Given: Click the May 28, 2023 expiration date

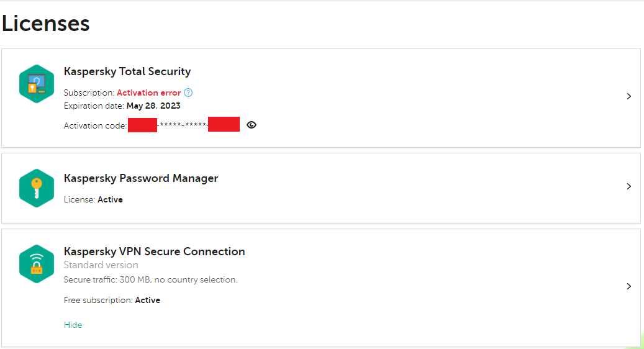Looking at the screenshot, I should (153, 106).
